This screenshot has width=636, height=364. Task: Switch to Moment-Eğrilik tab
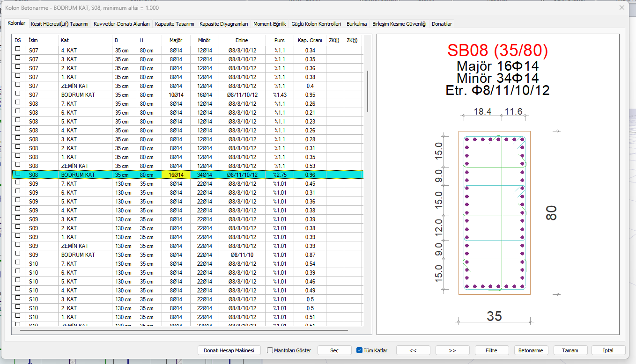(270, 24)
